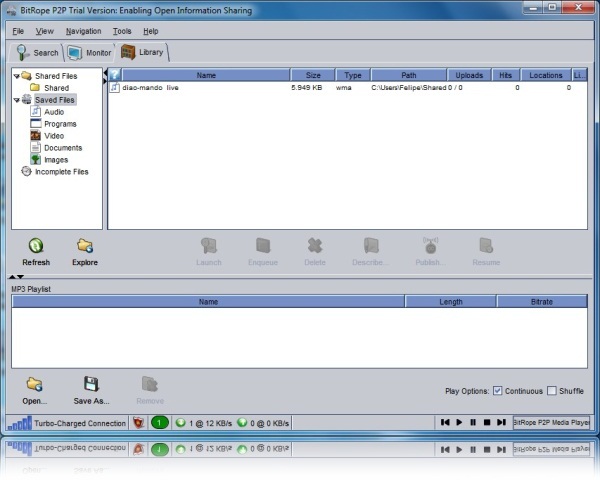
Task: Click the Resume icon
Action: [486, 246]
